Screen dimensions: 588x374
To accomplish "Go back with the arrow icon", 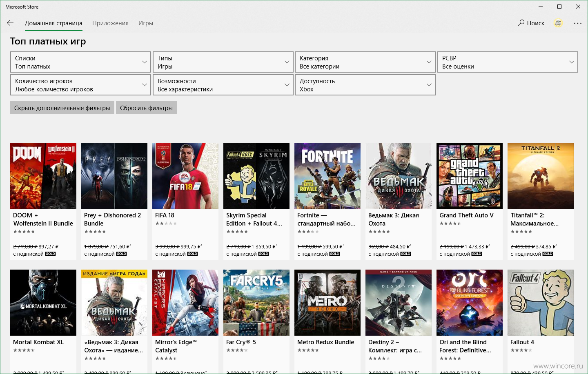I will point(10,23).
